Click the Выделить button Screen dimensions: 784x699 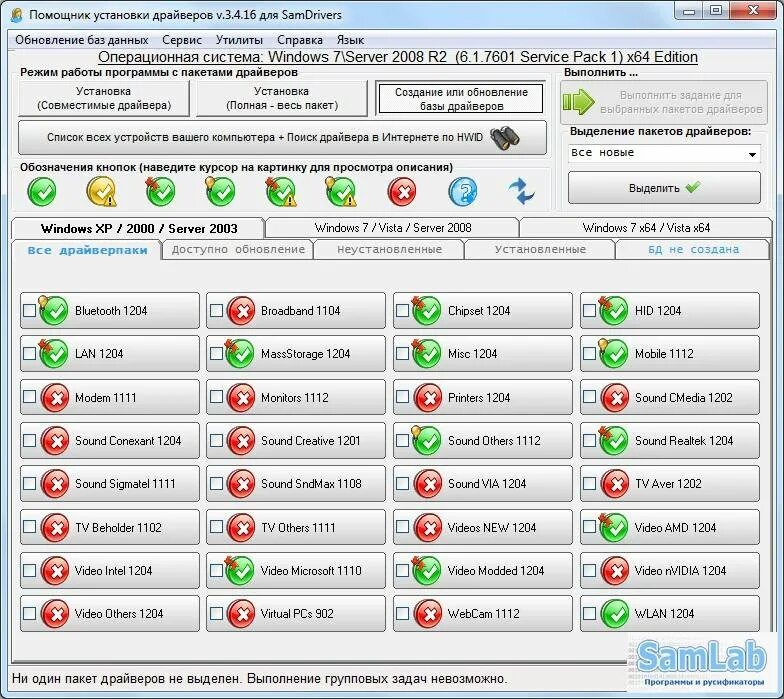point(664,188)
